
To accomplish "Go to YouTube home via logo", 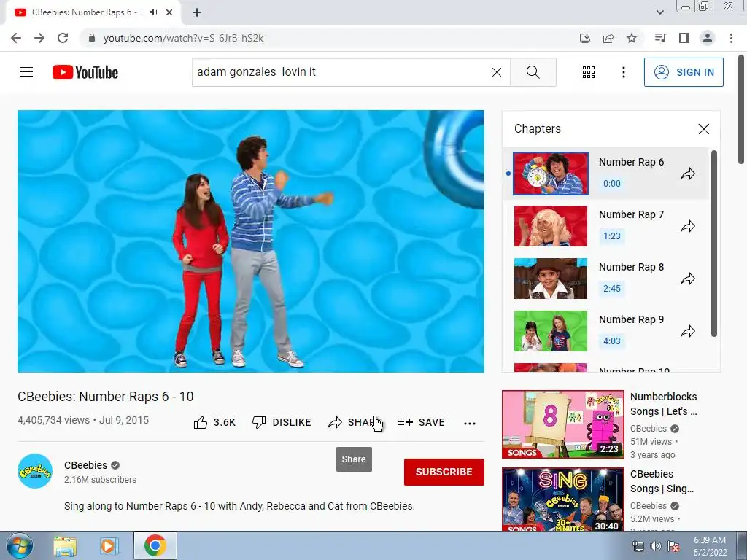I will pos(85,72).
